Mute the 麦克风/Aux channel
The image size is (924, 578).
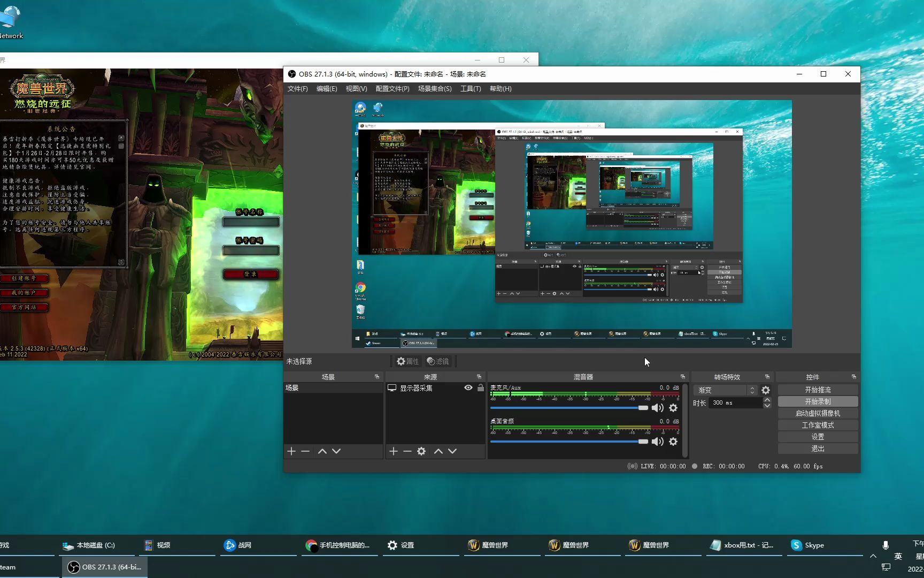click(x=657, y=408)
